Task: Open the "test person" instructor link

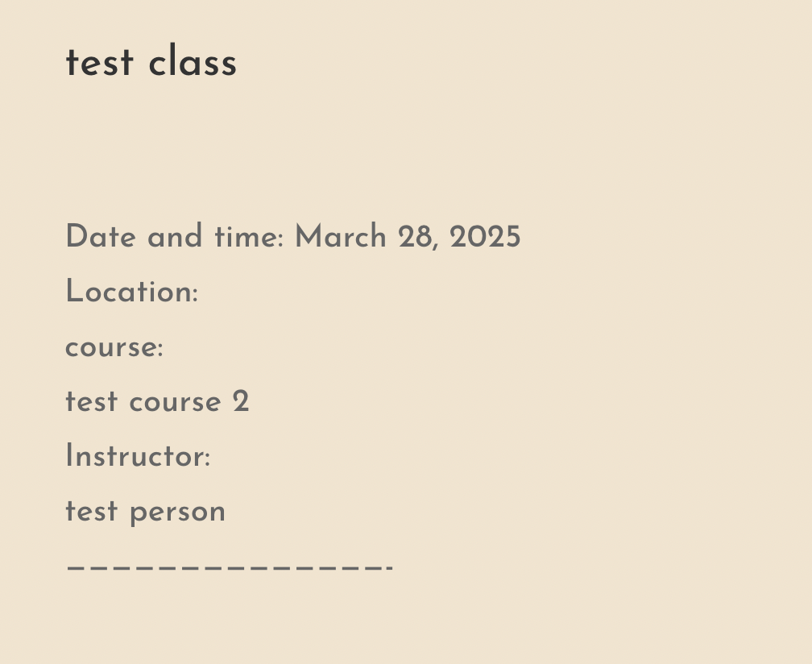Action: pos(146,512)
